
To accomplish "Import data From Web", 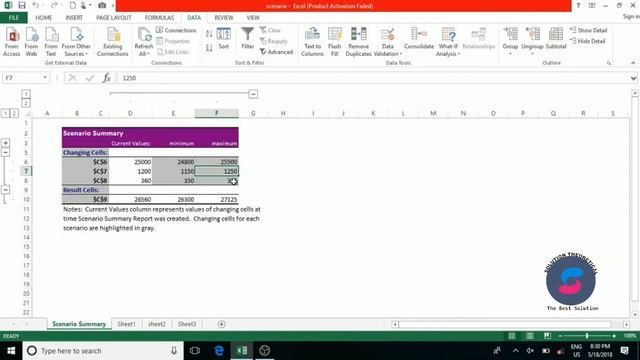I will [31, 42].
